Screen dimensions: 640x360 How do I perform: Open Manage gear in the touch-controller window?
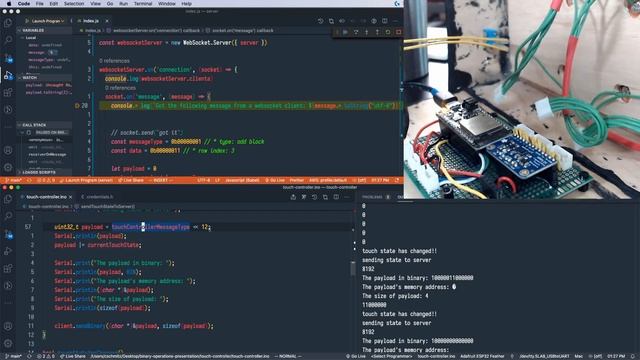point(8,343)
